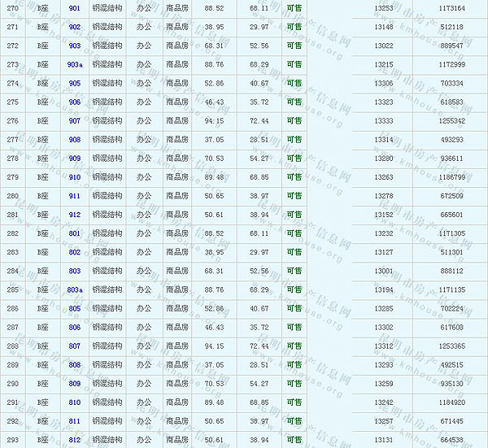Select room 905 link
This screenshot has width=488, height=448.
click(75, 83)
